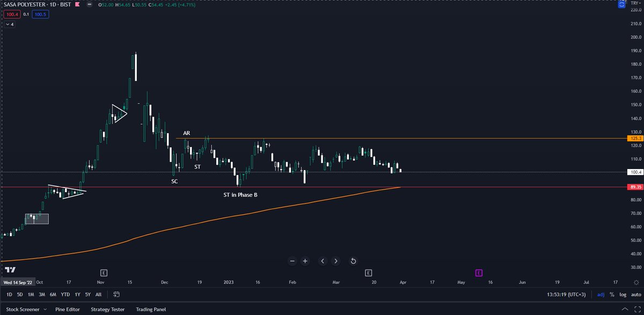Image resolution: width=644 pixels, height=315 pixels.
Task: Open the Strategy Tester tab
Action: (108, 310)
